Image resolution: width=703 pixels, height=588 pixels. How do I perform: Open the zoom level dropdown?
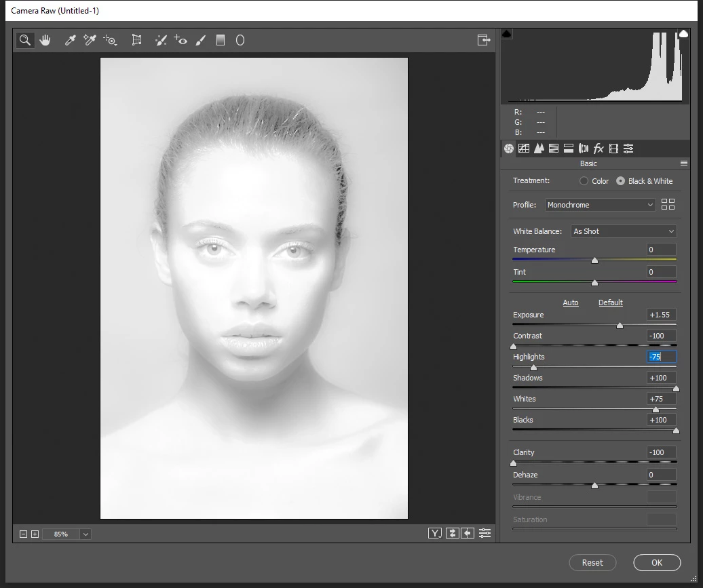pos(85,534)
